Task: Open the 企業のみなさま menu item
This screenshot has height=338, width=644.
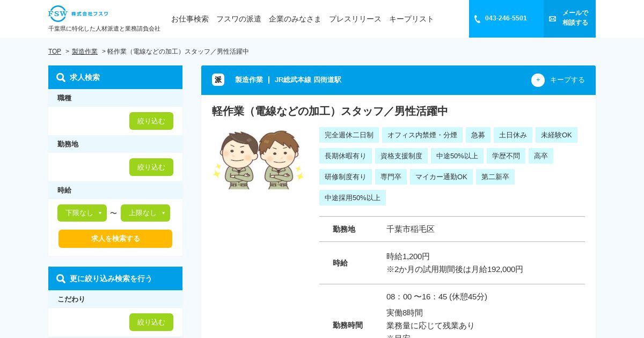Action: tap(295, 19)
